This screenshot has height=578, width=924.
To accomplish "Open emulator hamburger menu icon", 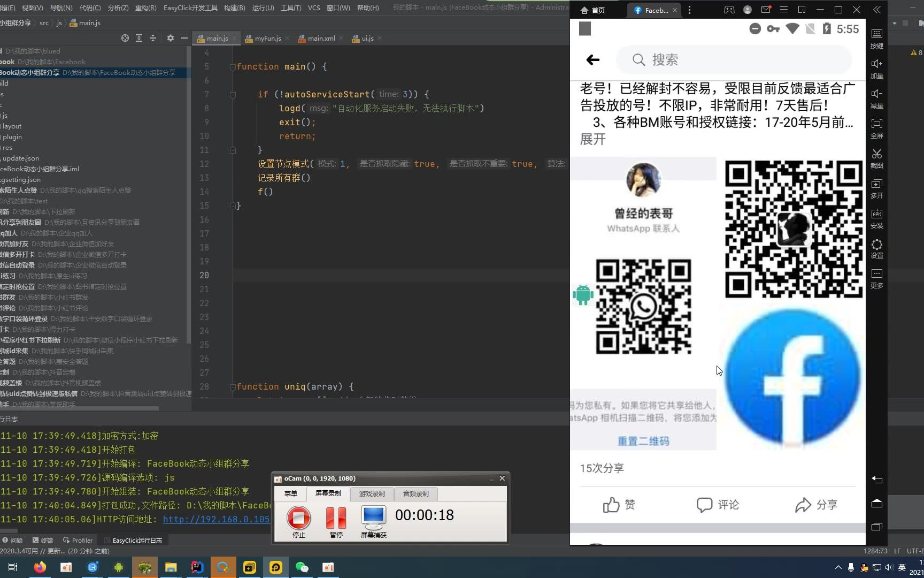I will 784,10.
